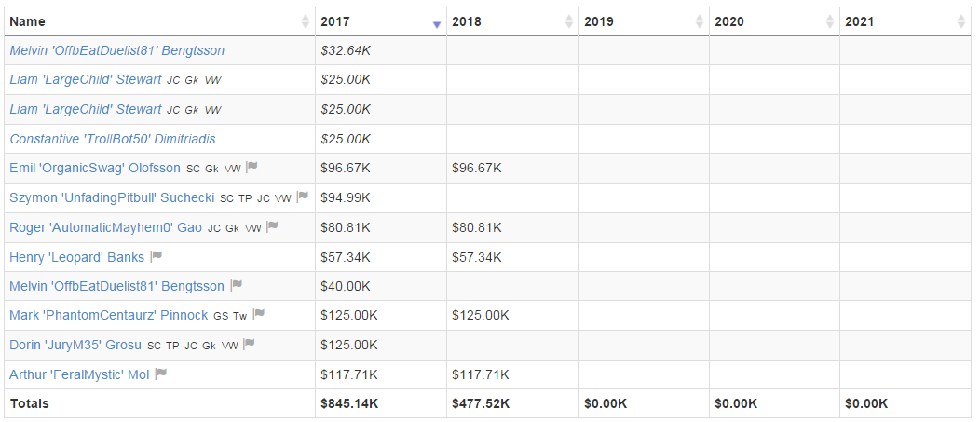
Task: Click the flag next to Dorin Grosu
Action: [x=249, y=345]
